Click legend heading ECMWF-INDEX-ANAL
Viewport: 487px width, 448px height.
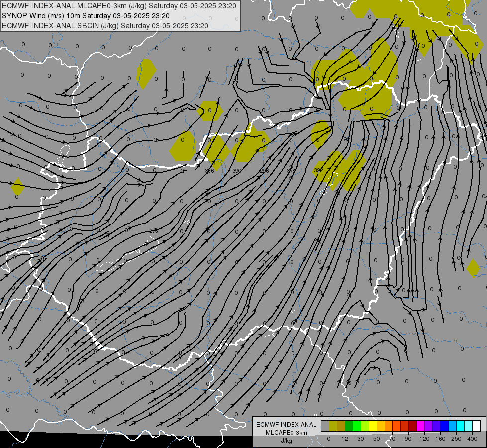[x=286, y=425]
